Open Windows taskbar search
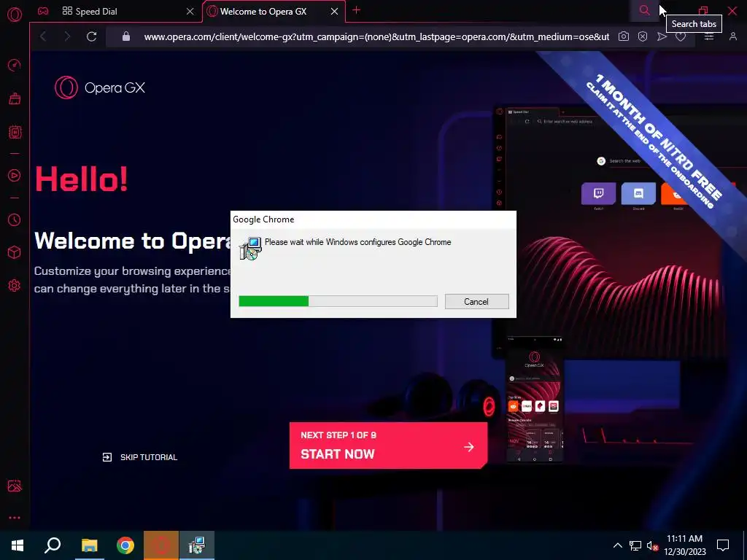Image resolution: width=747 pixels, height=560 pixels. pos(53,545)
